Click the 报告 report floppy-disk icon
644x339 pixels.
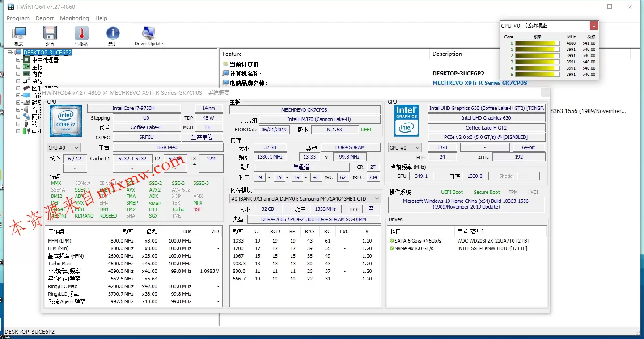(x=50, y=33)
